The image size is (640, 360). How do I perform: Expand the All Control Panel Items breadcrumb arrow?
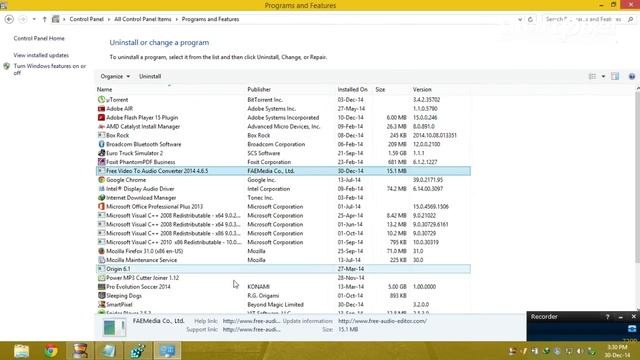[x=177, y=19]
